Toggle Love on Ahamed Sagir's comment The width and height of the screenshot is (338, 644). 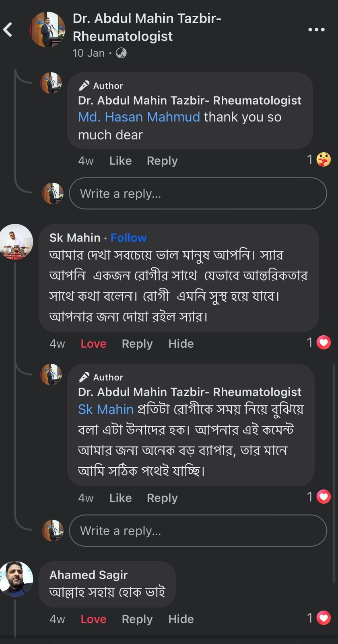[x=93, y=619]
